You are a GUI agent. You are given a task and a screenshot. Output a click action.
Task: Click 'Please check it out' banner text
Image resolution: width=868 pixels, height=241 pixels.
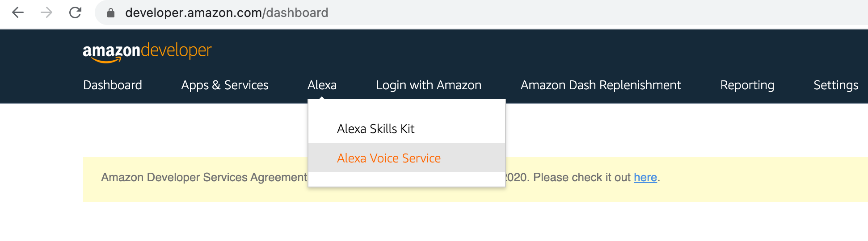click(x=581, y=178)
